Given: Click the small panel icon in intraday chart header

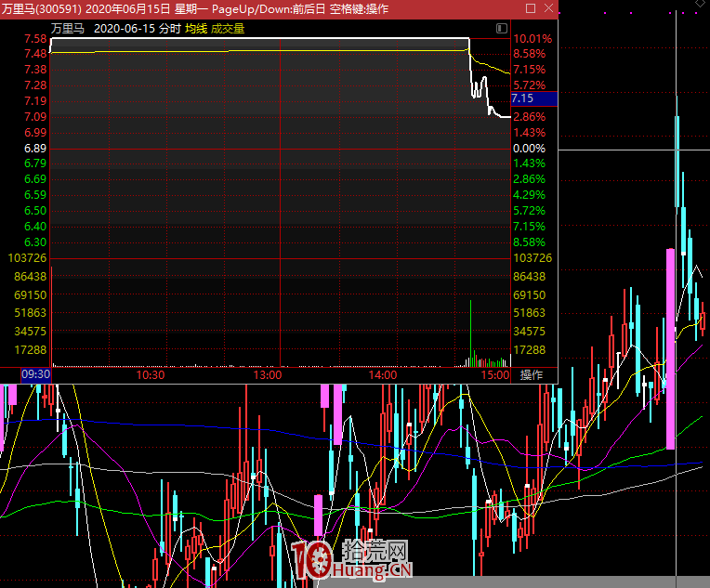Looking at the screenshot, I should 502,29.
